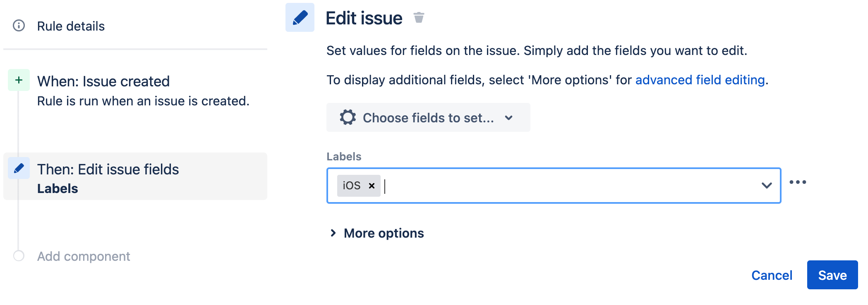Click the gear icon in Choose fields button
The height and width of the screenshot is (305, 868).
[x=348, y=118]
